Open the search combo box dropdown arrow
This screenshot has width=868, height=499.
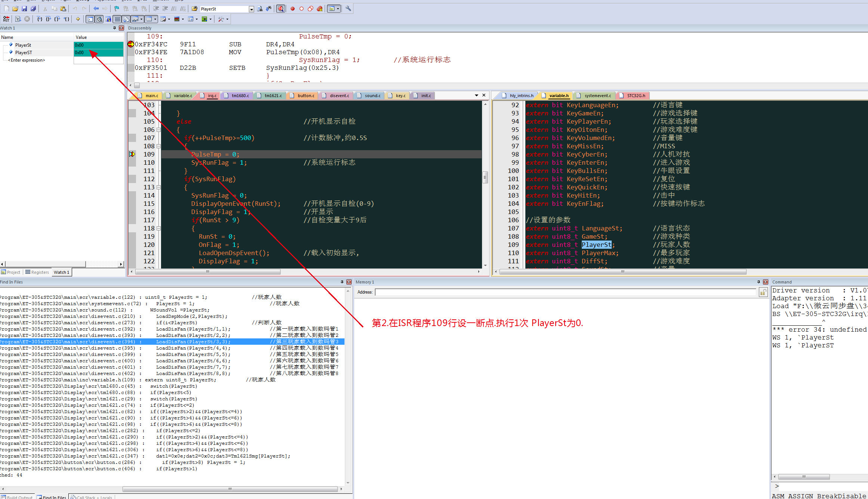click(251, 9)
